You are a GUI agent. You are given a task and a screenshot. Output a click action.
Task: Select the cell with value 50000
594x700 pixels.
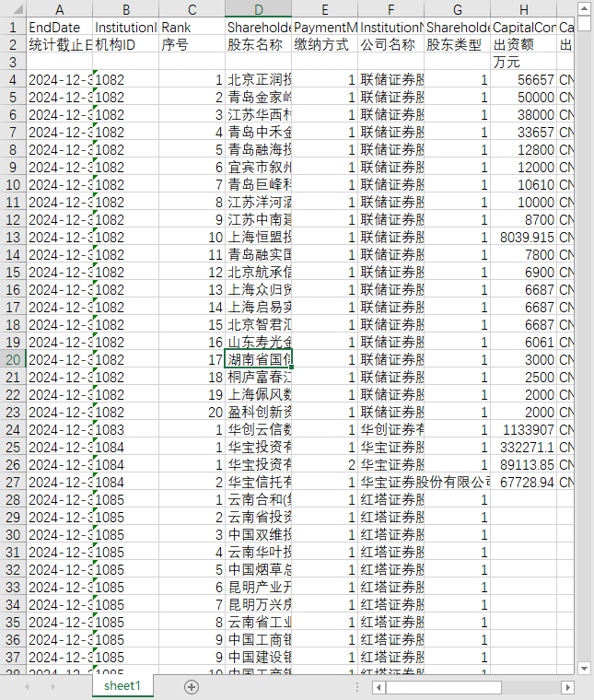tap(523, 97)
